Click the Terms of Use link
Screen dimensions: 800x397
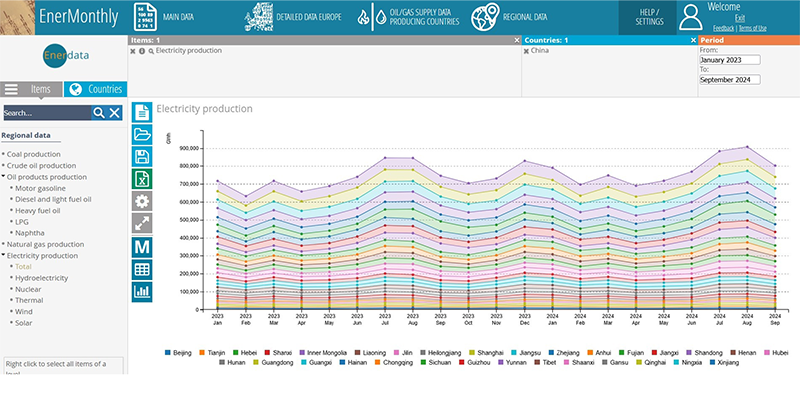pos(753,29)
